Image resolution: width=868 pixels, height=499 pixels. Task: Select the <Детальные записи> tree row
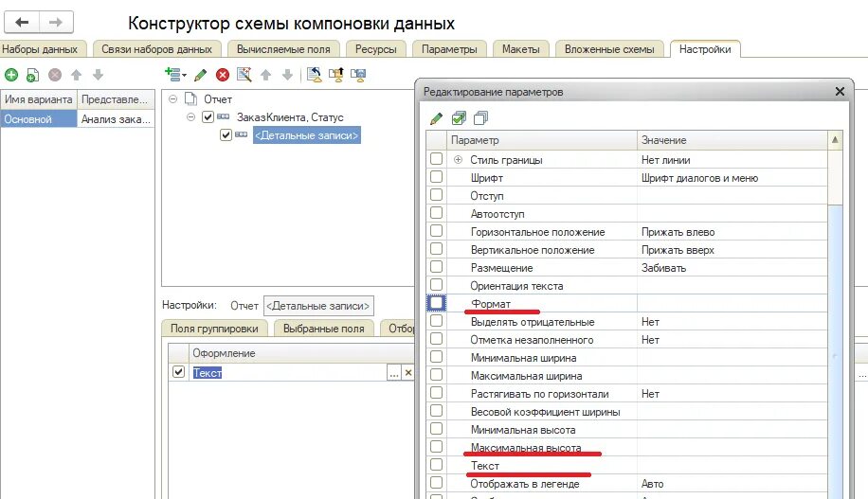pyautogui.click(x=307, y=135)
